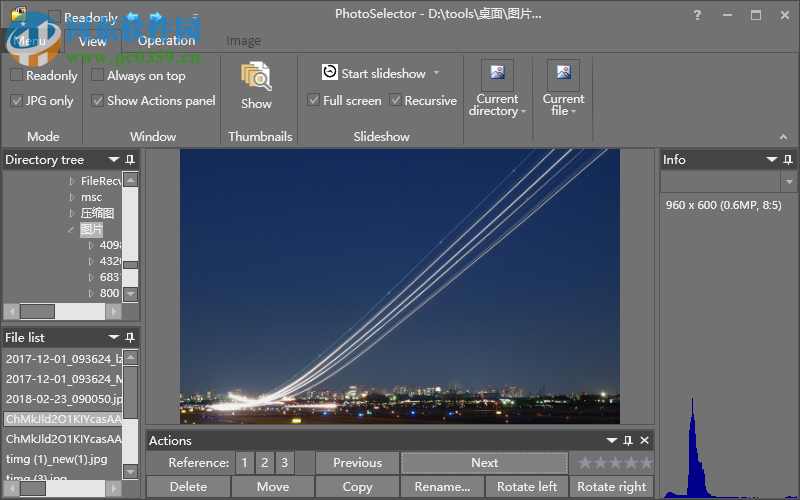Viewport: 800px width, 500px height.
Task: Rotate the image left
Action: pyautogui.click(x=527, y=487)
